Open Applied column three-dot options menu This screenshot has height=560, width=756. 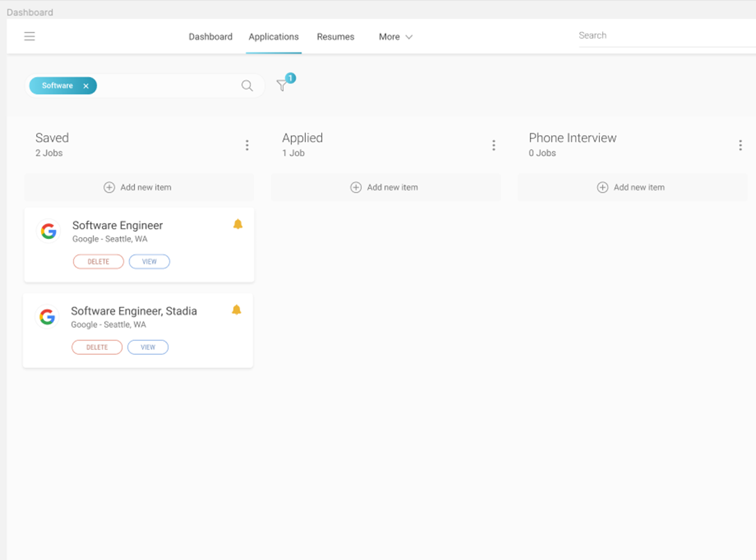click(494, 145)
